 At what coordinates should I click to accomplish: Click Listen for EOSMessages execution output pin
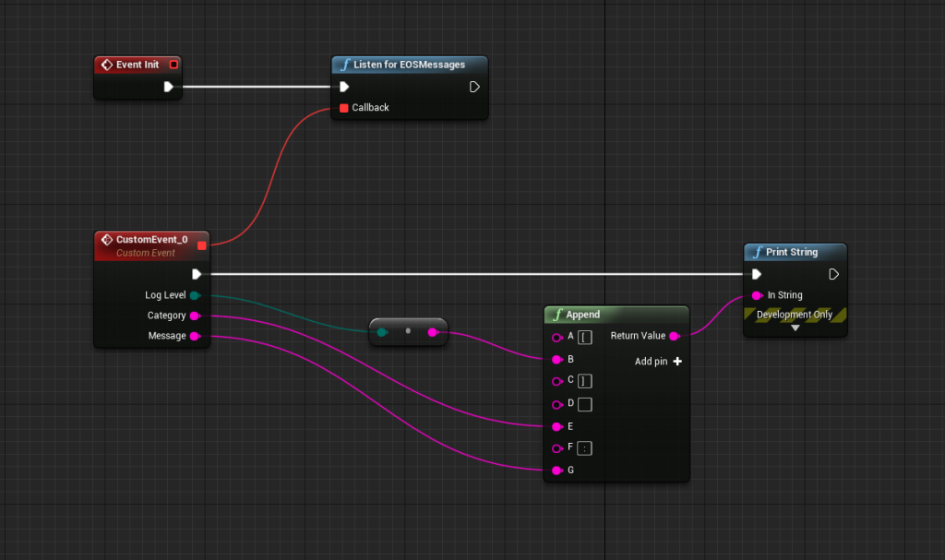tap(474, 87)
